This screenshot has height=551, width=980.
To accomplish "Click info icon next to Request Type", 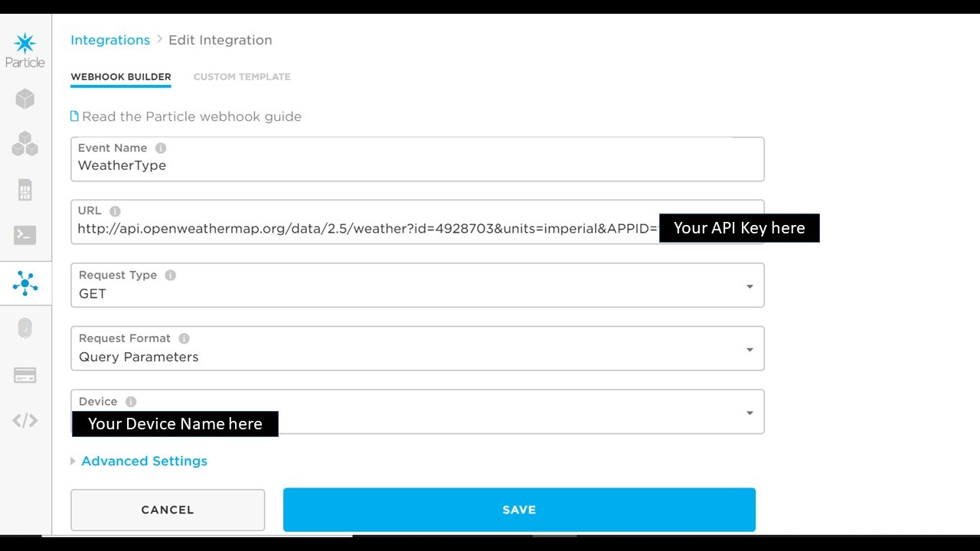I will click(x=170, y=275).
